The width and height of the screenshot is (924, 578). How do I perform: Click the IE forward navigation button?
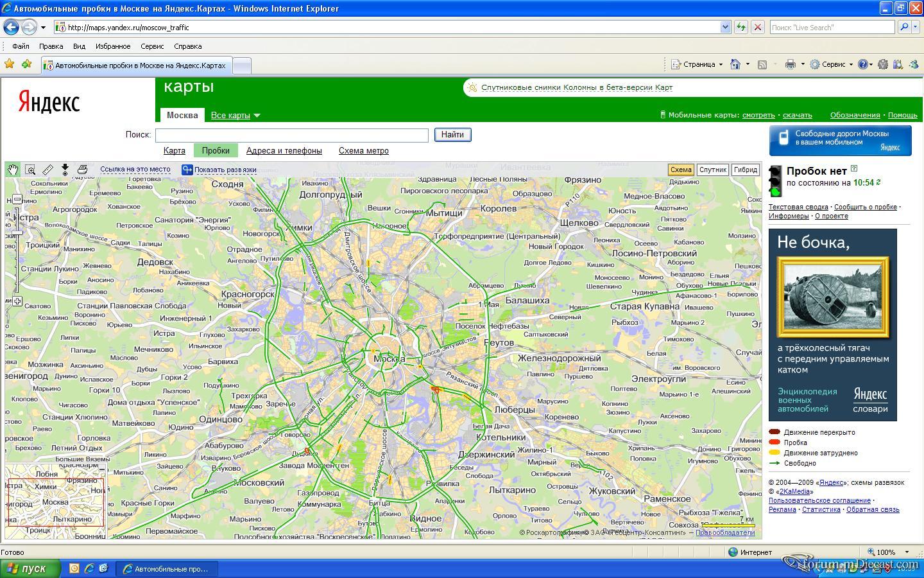[29, 27]
